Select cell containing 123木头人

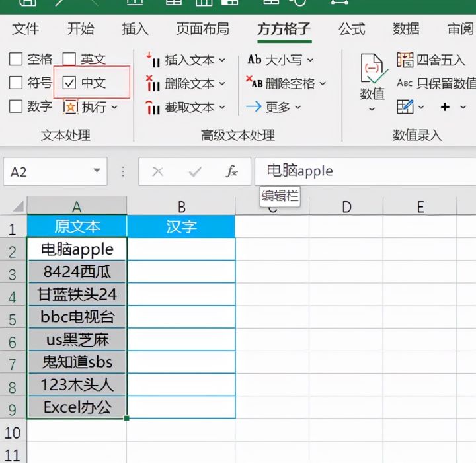click(77, 384)
